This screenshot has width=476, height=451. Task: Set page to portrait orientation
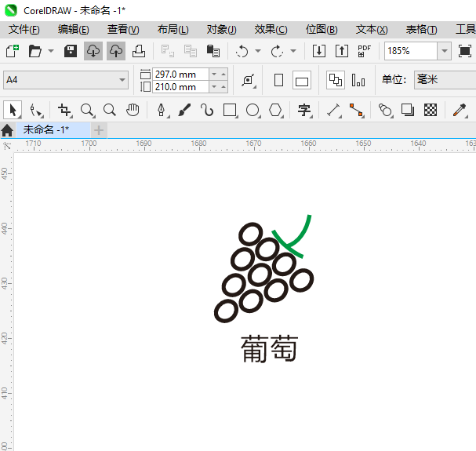(278, 80)
